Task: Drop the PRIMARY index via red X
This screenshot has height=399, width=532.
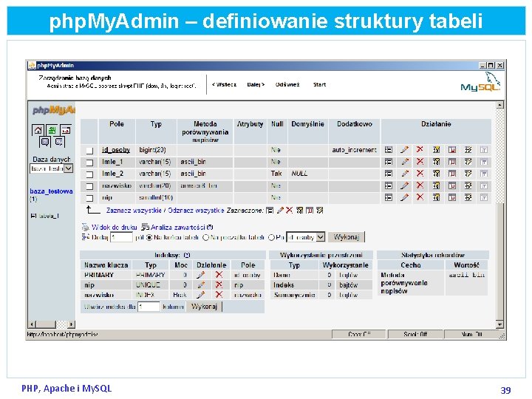Action: click(219, 274)
